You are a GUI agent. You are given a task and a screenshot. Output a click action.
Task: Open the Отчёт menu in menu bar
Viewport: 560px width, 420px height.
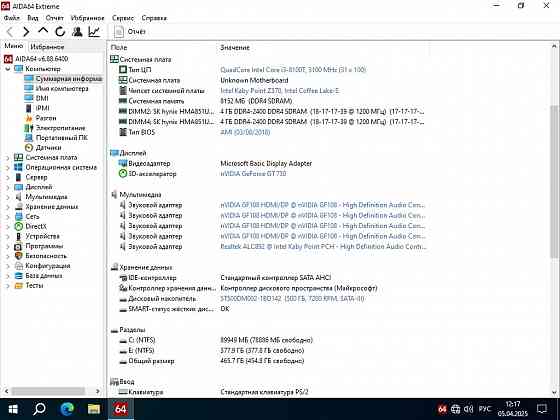[x=54, y=18]
